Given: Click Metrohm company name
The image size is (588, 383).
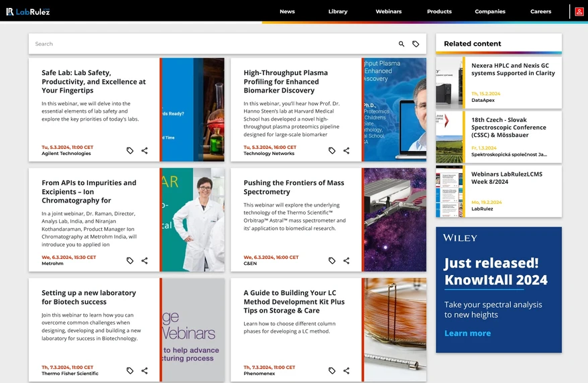Looking at the screenshot, I should point(52,264).
